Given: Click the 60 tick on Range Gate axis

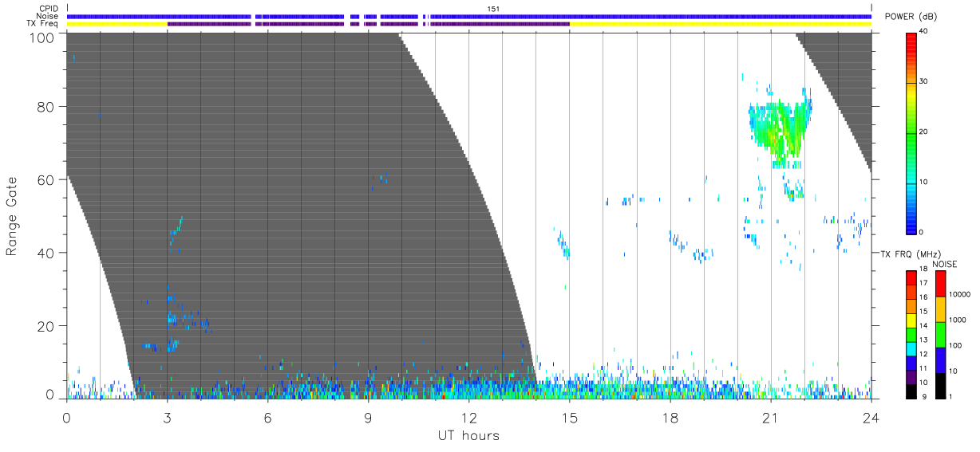Looking at the screenshot, I should [46, 179].
